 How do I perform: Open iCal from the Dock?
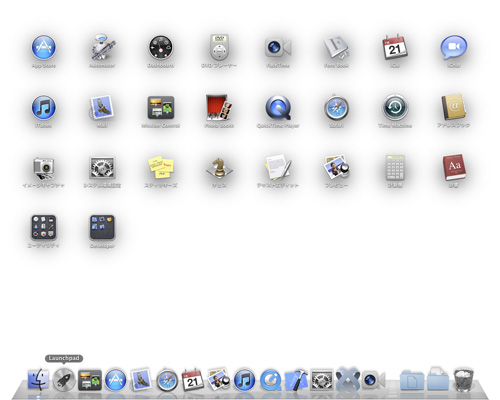(x=193, y=379)
